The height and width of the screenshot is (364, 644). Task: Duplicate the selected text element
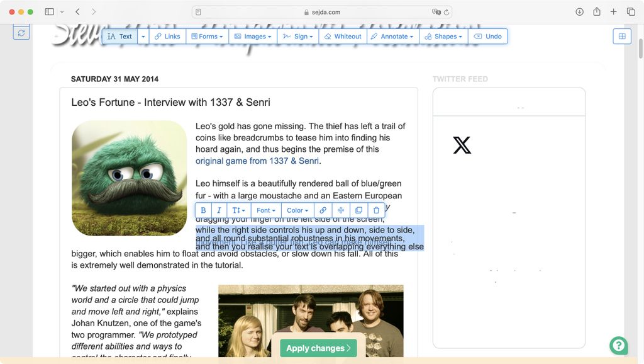coord(358,210)
